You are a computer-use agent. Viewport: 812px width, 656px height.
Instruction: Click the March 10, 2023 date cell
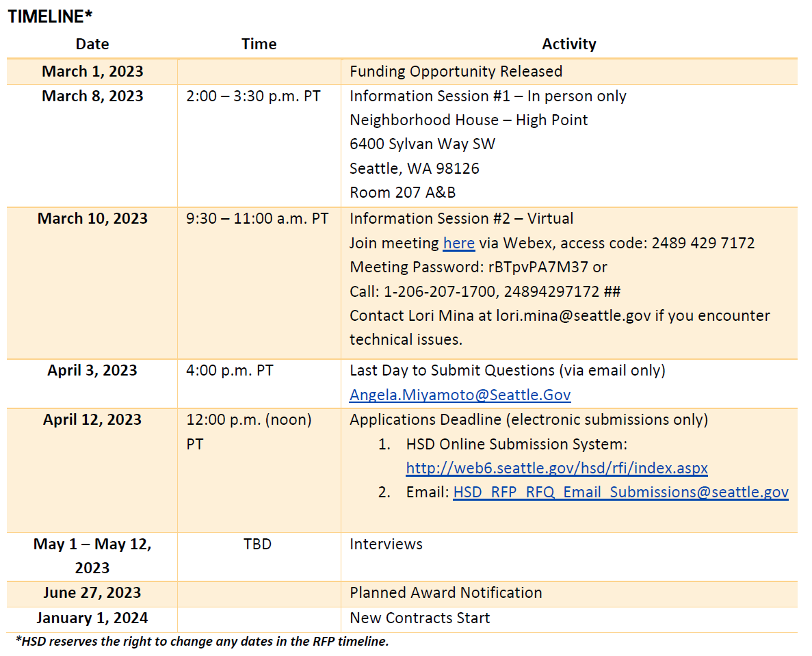tap(92, 219)
